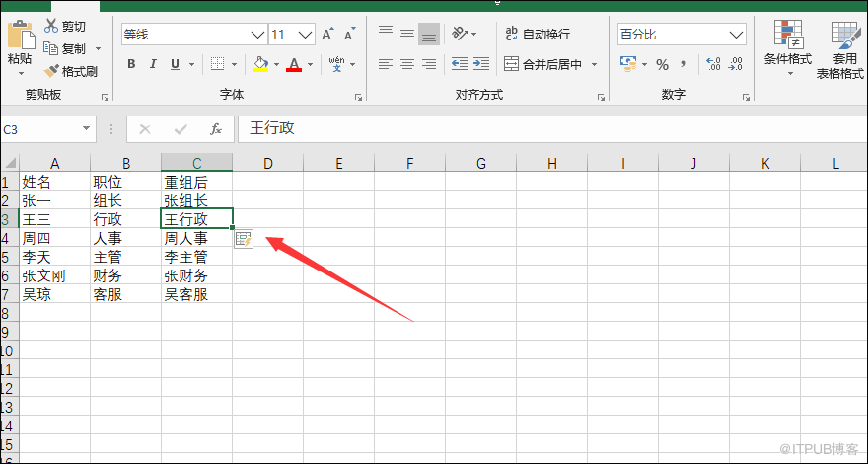Select column A header
Image resolution: width=868 pixels, height=464 pixels.
[x=55, y=163]
